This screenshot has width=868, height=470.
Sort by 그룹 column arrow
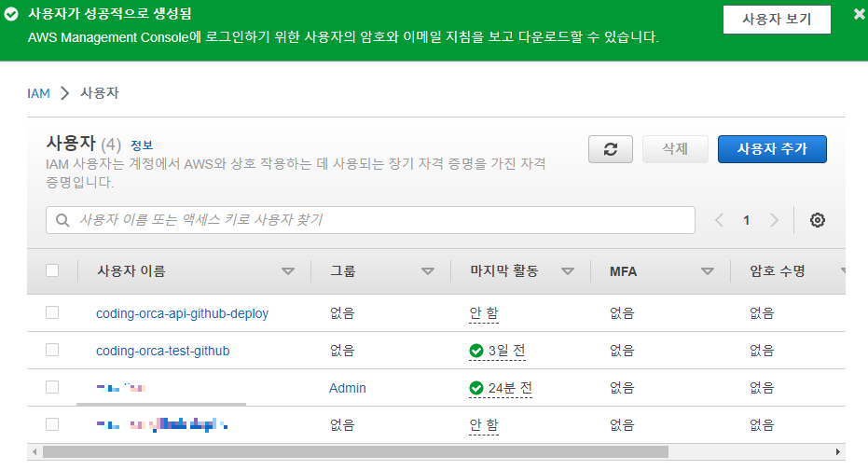click(x=427, y=271)
